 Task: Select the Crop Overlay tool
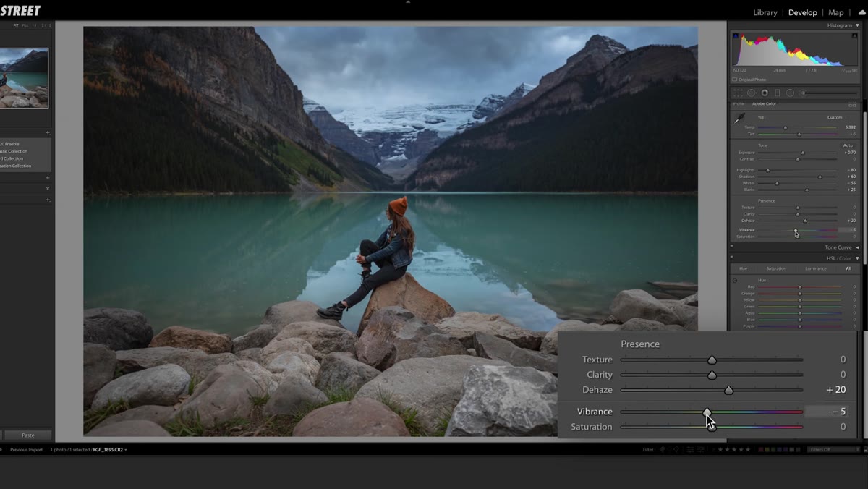737,93
